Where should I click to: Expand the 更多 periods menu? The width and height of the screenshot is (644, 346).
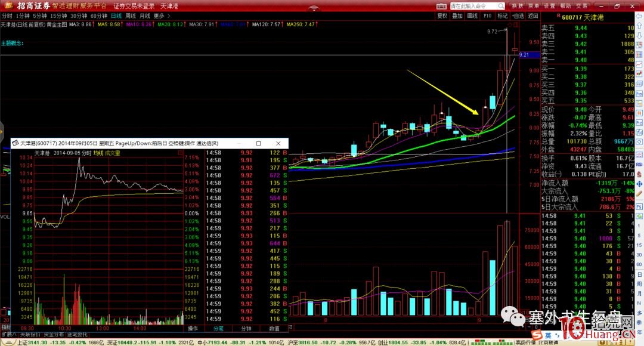point(162,16)
